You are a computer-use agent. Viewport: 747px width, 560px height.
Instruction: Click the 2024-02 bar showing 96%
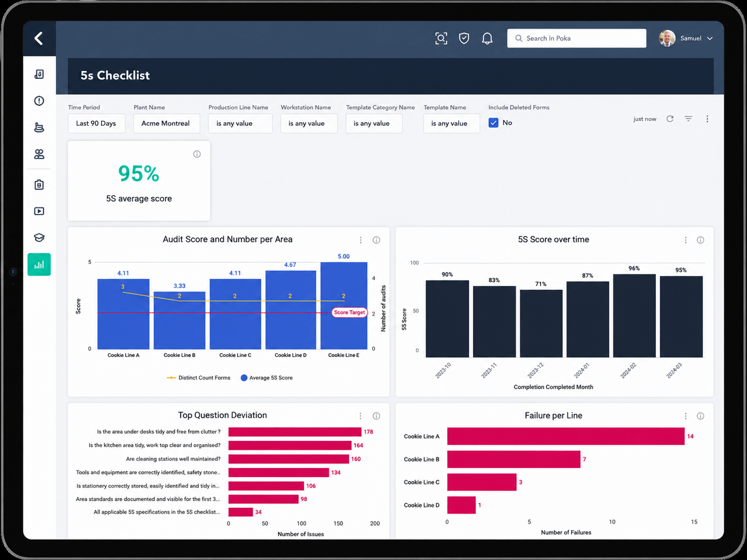pyautogui.click(x=635, y=316)
